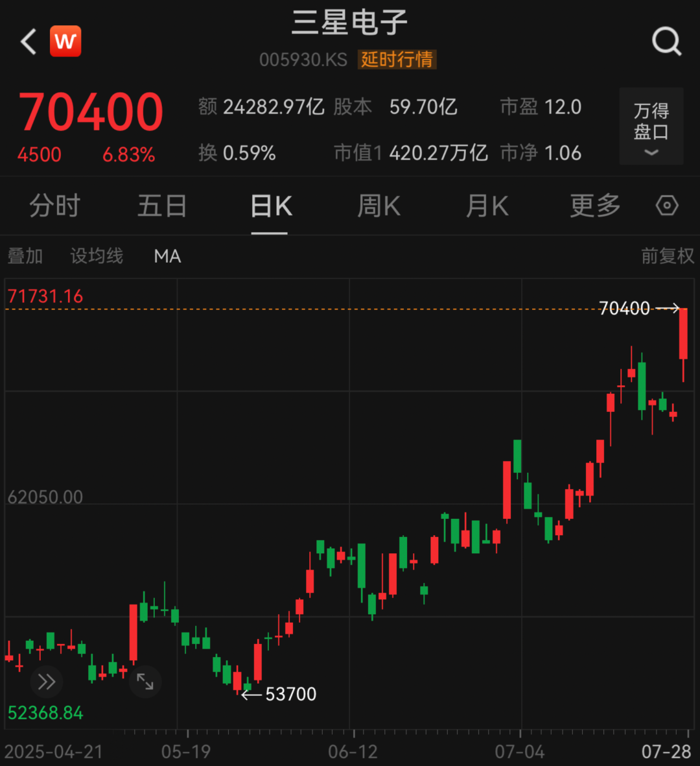The image size is (700, 766).
Task: Tap the back arrow icon
Action: pyautogui.click(x=29, y=42)
